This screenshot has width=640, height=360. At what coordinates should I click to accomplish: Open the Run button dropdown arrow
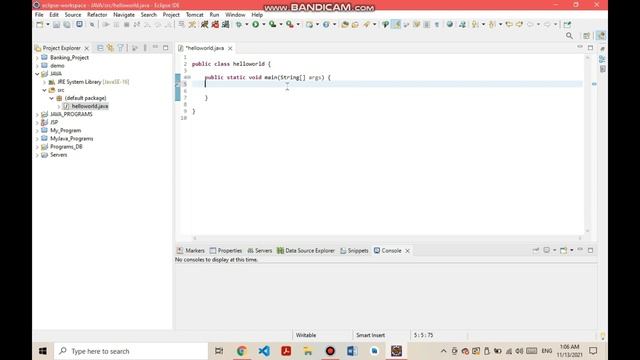tap(264, 24)
